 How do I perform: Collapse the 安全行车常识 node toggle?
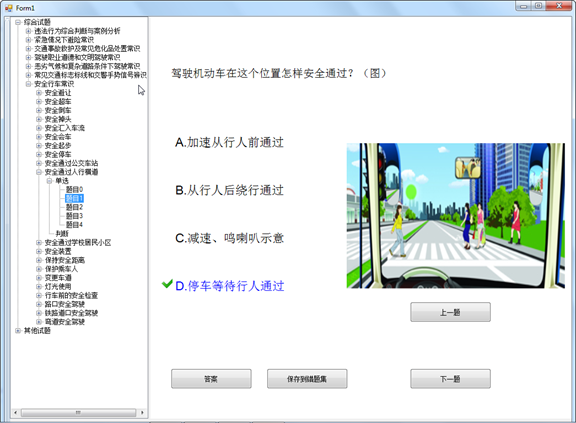pyautogui.click(x=28, y=84)
